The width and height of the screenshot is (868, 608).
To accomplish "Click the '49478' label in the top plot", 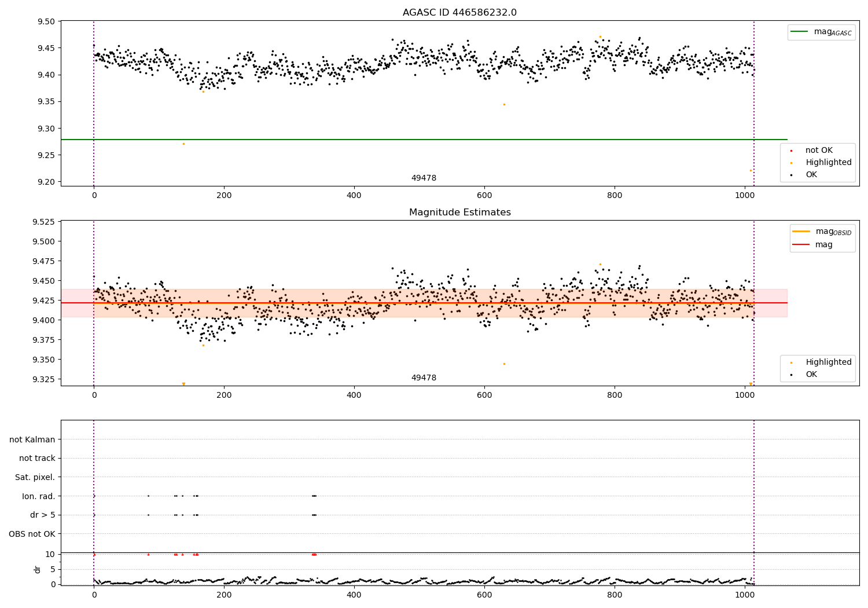I will tap(424, 178).
